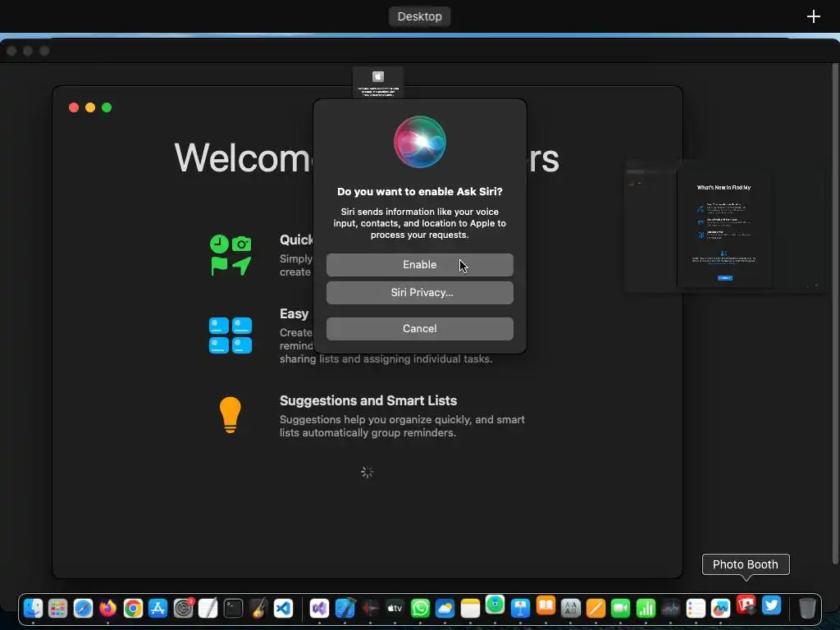Open Font Book in the Dock
Viewport: 840px width, 630px height.
tap(571, 609)
